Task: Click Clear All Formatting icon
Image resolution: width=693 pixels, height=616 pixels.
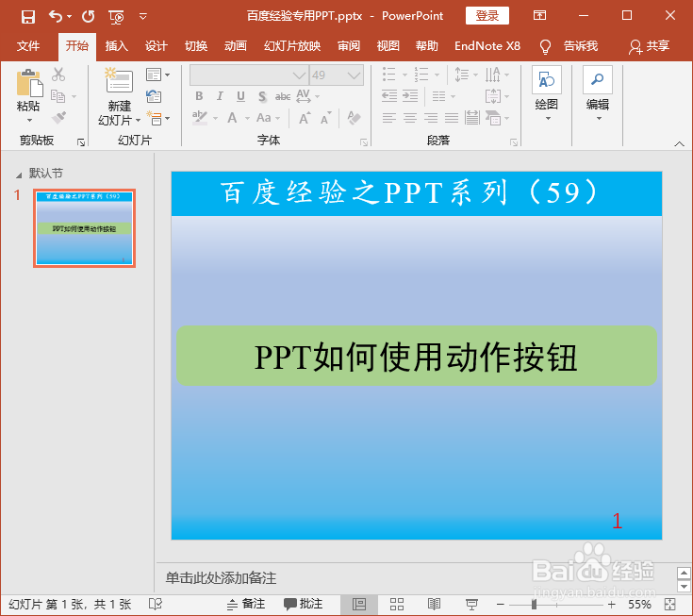Action: [354, 118]
